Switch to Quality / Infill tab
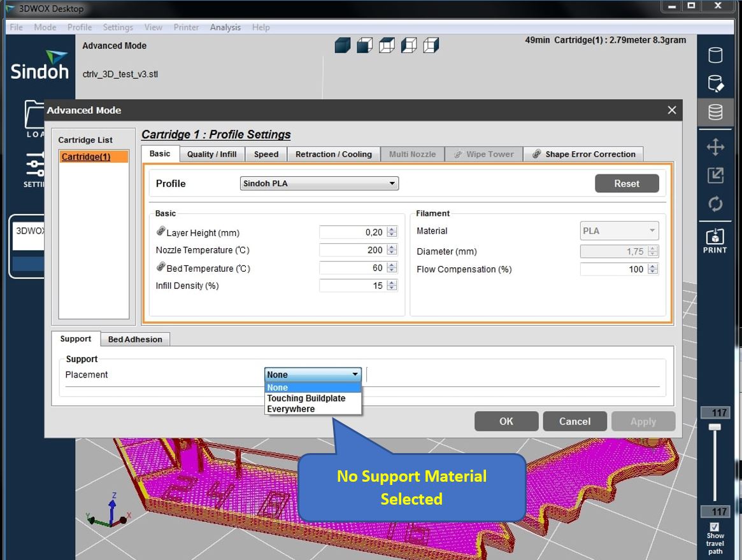 (211, 154)
